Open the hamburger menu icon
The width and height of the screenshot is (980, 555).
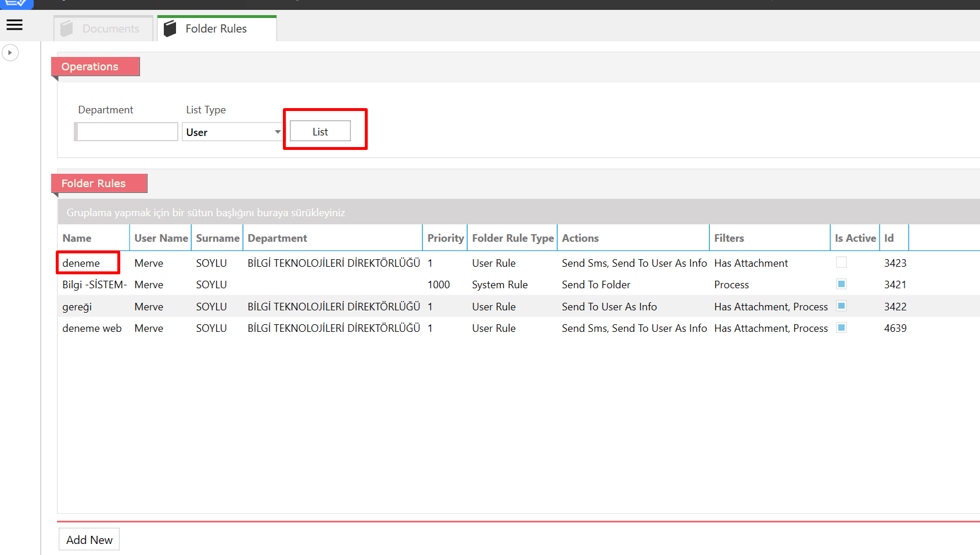point(15,25)
